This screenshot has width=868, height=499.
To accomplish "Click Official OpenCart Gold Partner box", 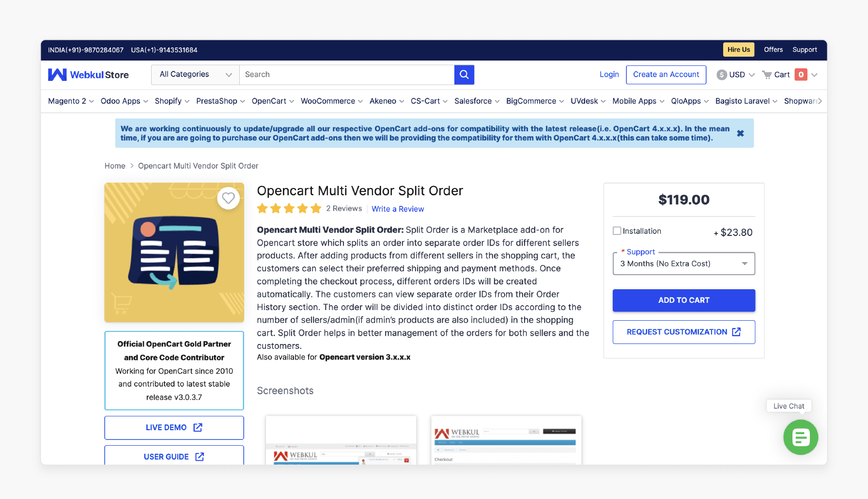I will click(174, 371).
